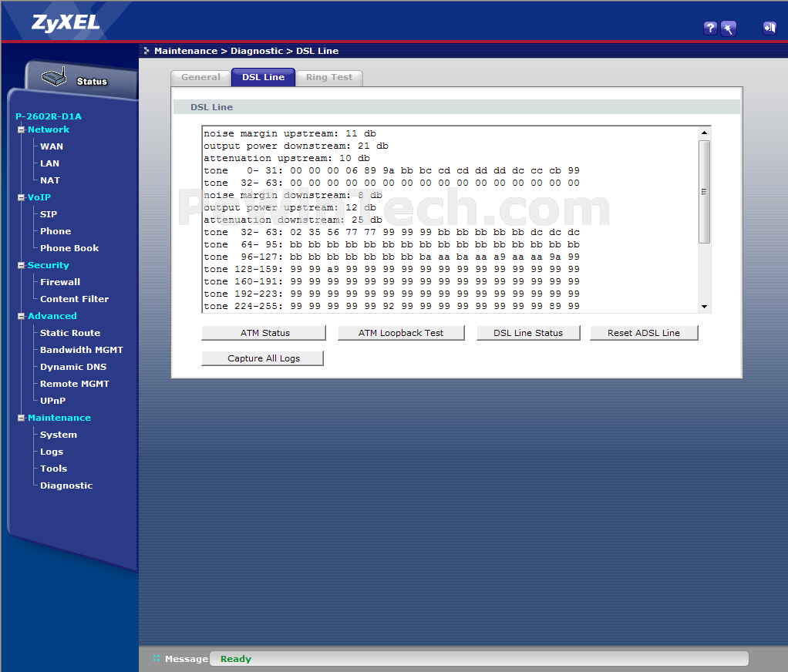
Task: Click the Maintenance category label
Action: coord(59,418)
